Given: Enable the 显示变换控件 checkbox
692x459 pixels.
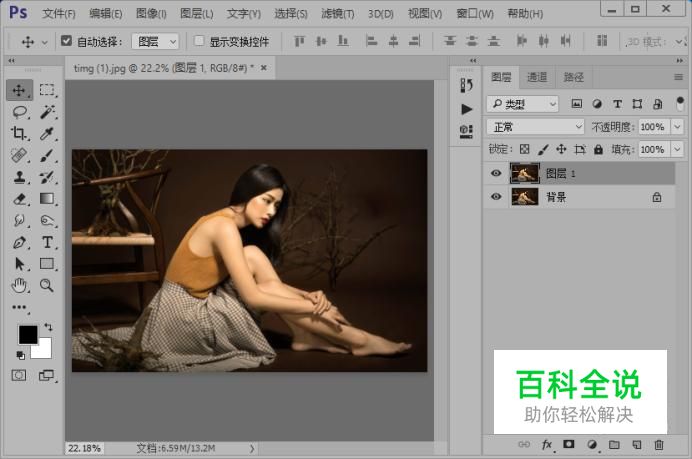Looking at the screenshot, I should pyautogui.click(x=199, y=41).
